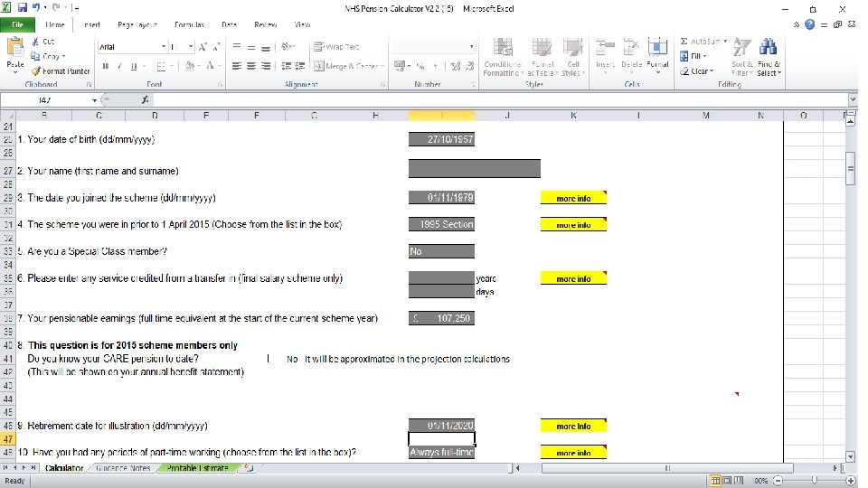Open Cell Styles gallery
Screen dimensions: 868x488
(x=573, y=57)
